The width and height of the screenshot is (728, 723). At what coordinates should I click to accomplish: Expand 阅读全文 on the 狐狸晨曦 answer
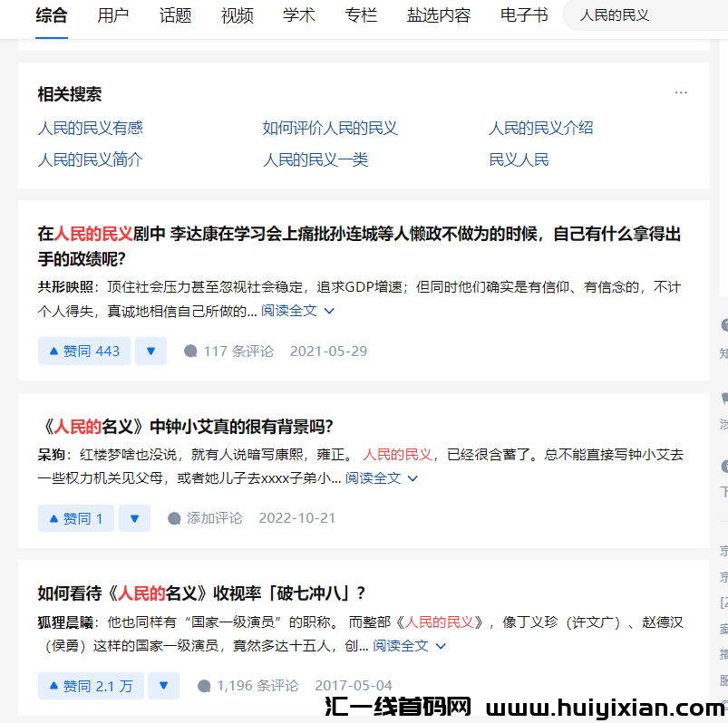410,646
